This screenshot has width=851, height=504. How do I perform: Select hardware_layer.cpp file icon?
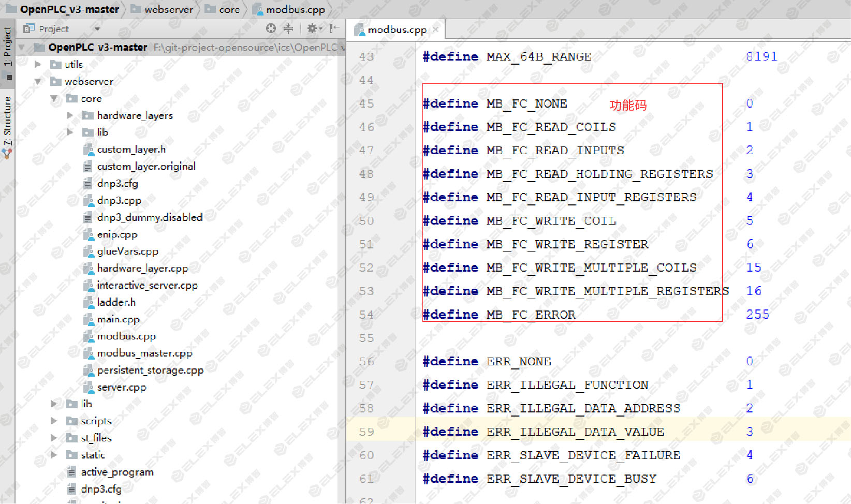(x=88, y=268)
